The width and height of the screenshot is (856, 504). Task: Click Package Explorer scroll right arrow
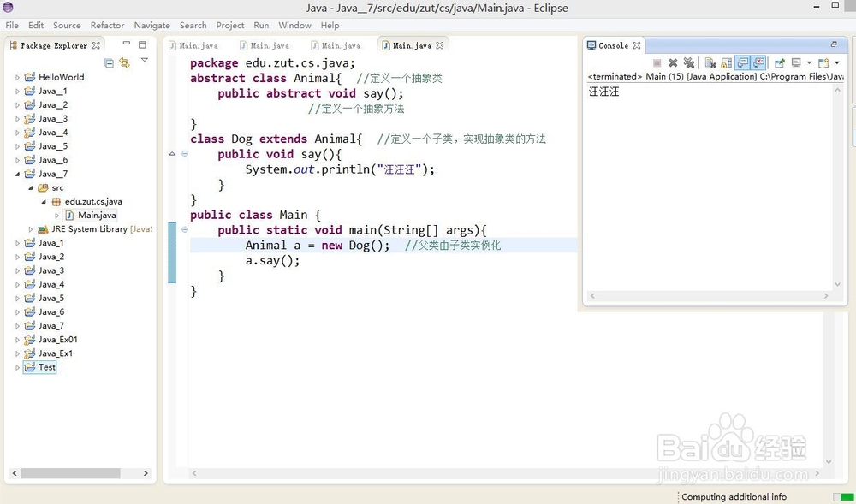coord(146,473)
